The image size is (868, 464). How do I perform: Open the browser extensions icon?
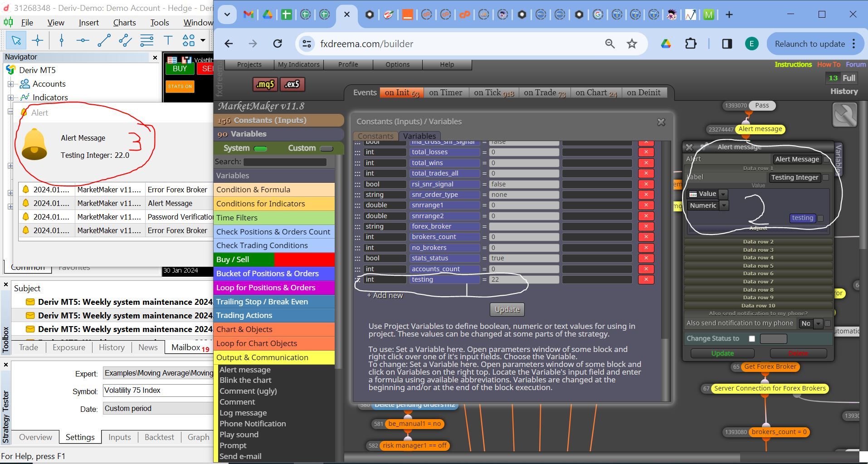(x=690, y=44)
